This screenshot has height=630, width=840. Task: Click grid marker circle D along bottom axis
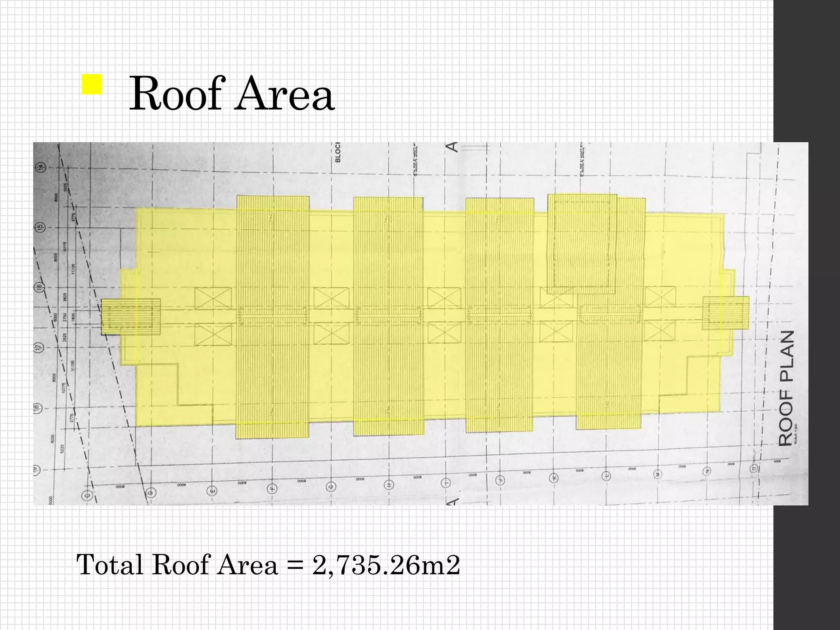point(150,493)
